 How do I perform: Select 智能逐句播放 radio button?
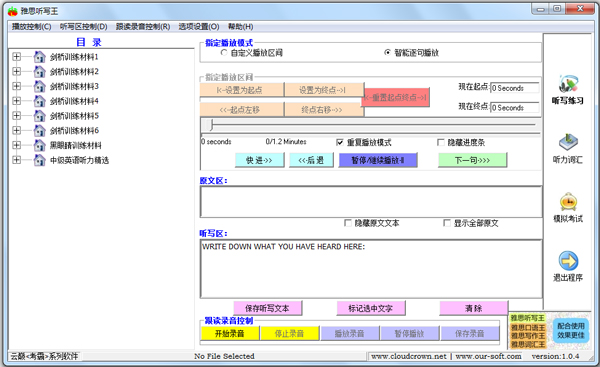[387, 52]
